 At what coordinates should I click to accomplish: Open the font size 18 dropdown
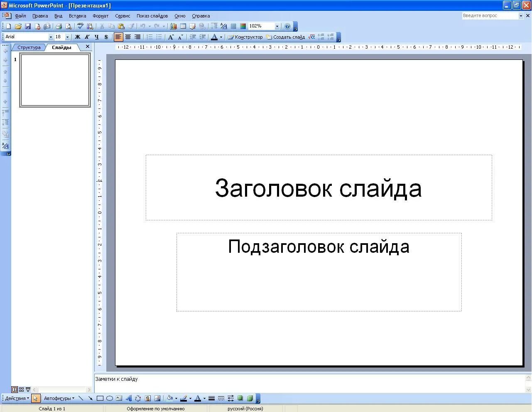tap(67, 37)
